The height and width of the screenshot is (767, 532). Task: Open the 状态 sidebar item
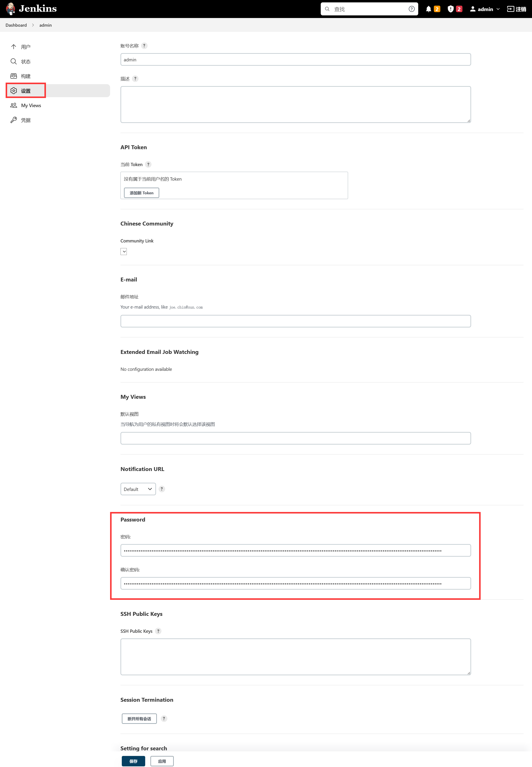(26, 62)
